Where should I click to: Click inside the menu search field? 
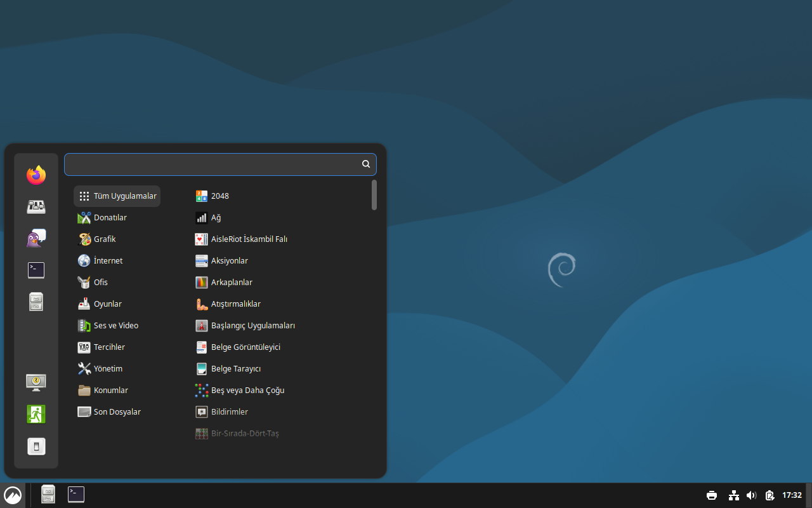point(220,164)
